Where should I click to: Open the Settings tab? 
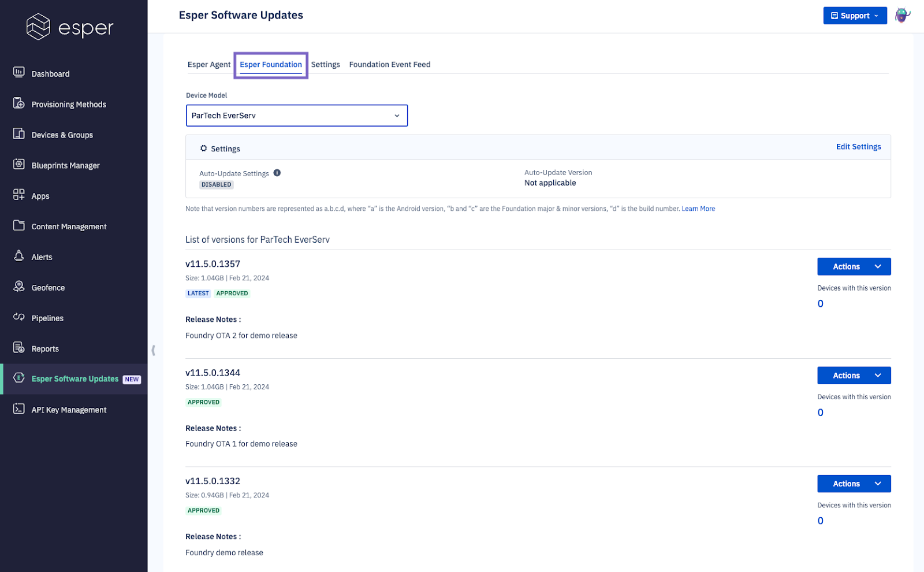pyautogui.click(x=326, y=65)
